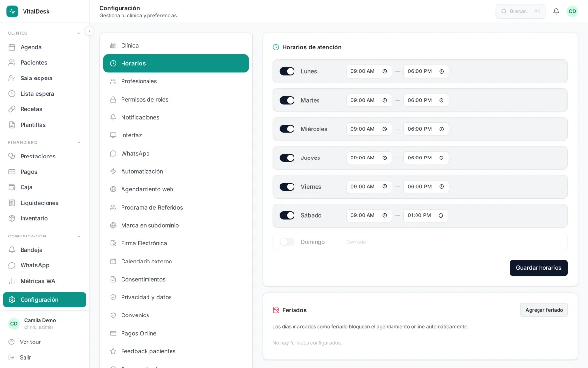Collapse the Financiero sidebar group

(x=79, y=142)
